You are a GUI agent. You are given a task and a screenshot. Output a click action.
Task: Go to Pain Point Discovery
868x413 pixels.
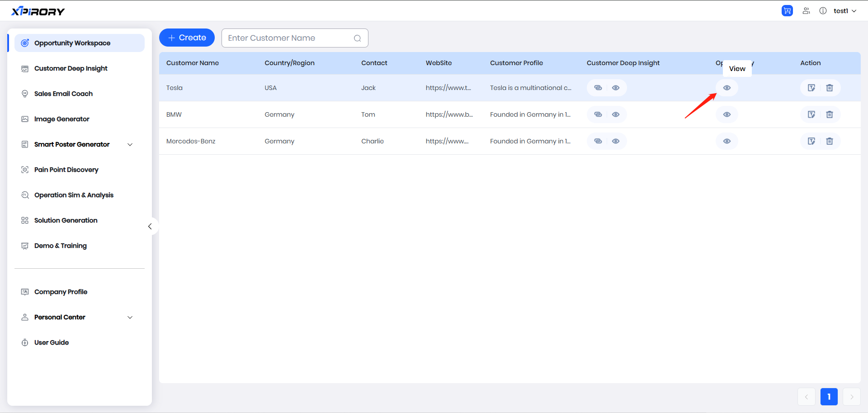click(66, 170)
